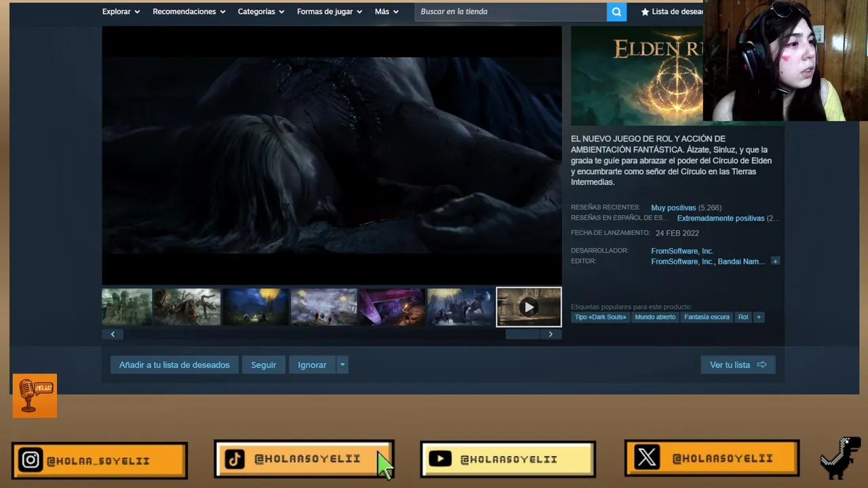The width and height of the screenshot is (868, 488).
Task: Click the orange microphone podcast icon
Action: coord(35,396)
